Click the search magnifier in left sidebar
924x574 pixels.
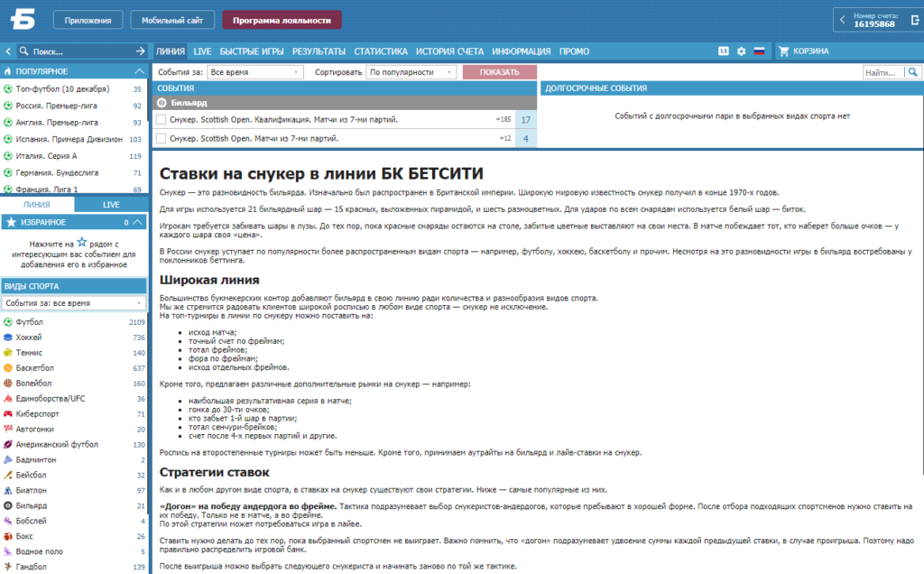coord(24,51)
